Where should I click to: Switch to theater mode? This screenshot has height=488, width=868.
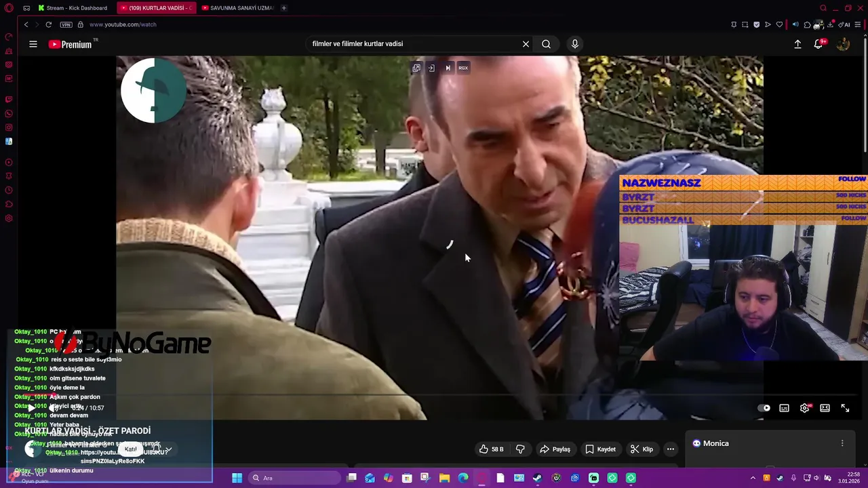[825, 408]
